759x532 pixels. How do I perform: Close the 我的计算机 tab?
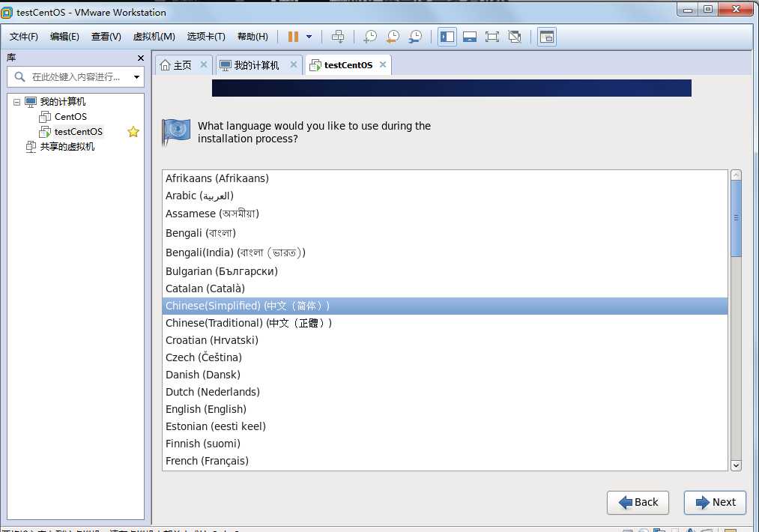tap(294, 64)
